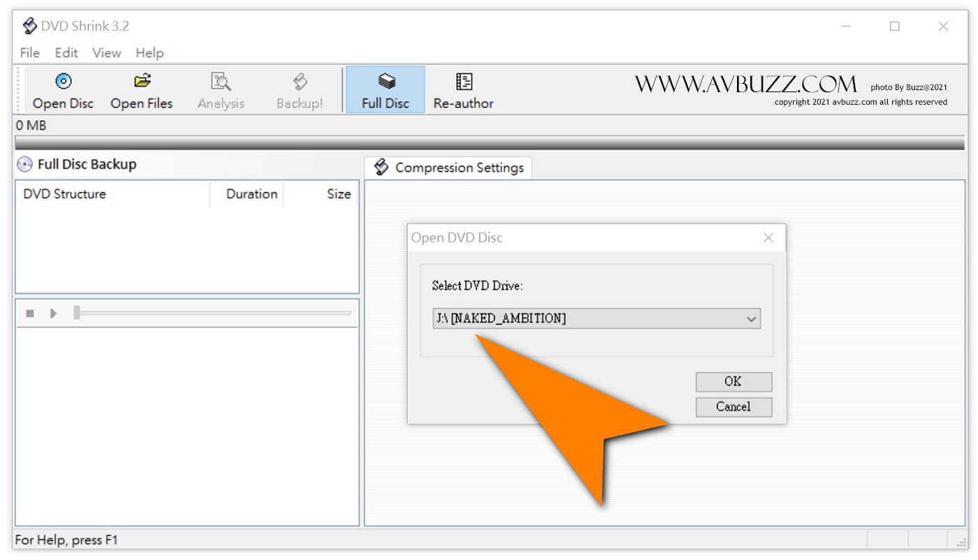Image resolution: width=978 pixels, height=560 pixels.
Task: Open the Help menu
Action: click(x=149, y=53)
